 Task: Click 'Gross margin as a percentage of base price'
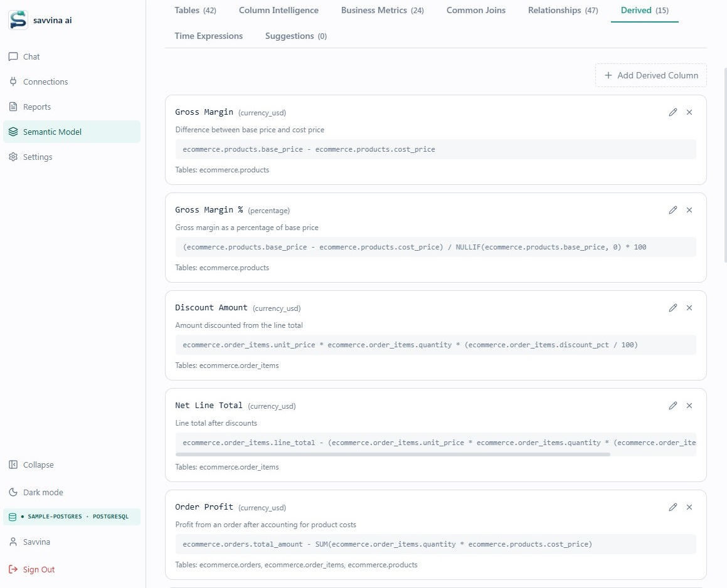point(247,228)
